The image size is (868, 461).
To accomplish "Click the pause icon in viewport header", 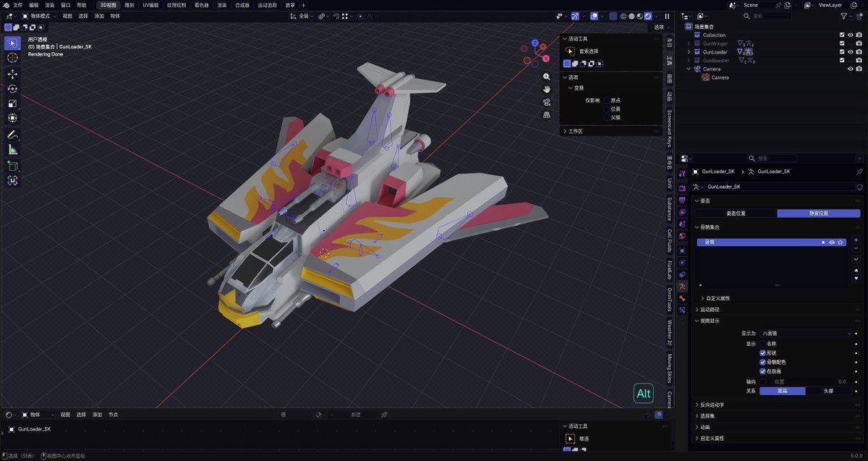I will (x=667, y=16).
